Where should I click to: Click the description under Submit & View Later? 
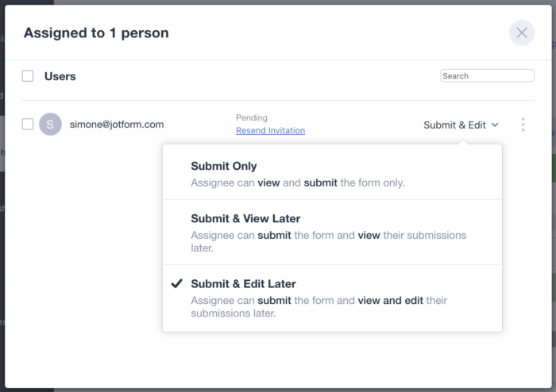click(328, 241)
